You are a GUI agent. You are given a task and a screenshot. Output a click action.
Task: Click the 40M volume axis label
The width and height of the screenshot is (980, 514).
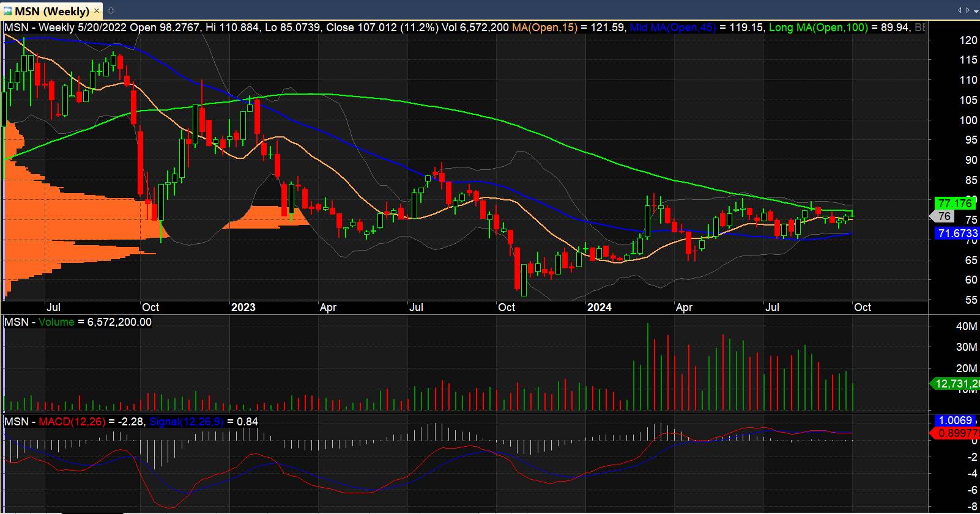click(967, 326)
